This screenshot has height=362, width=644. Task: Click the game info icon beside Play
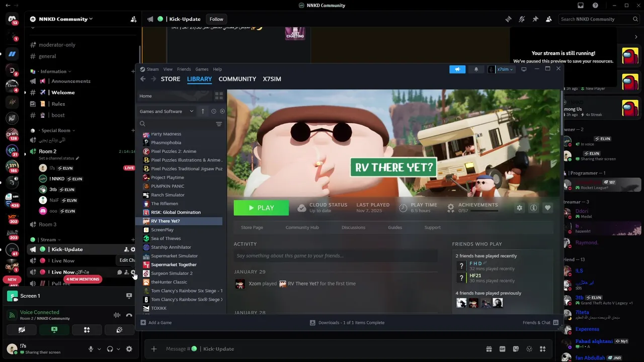pyautogui.click(x=533, y=208)
